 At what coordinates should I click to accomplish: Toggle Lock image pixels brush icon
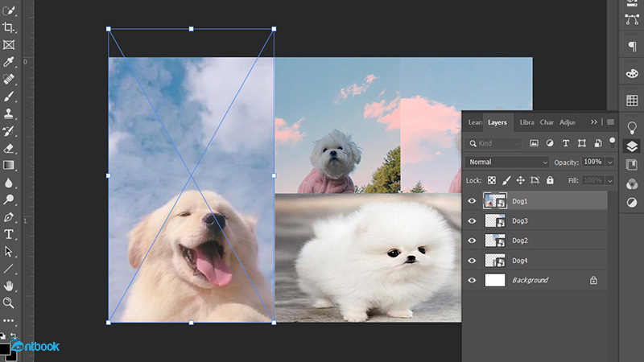coord(506,180)
